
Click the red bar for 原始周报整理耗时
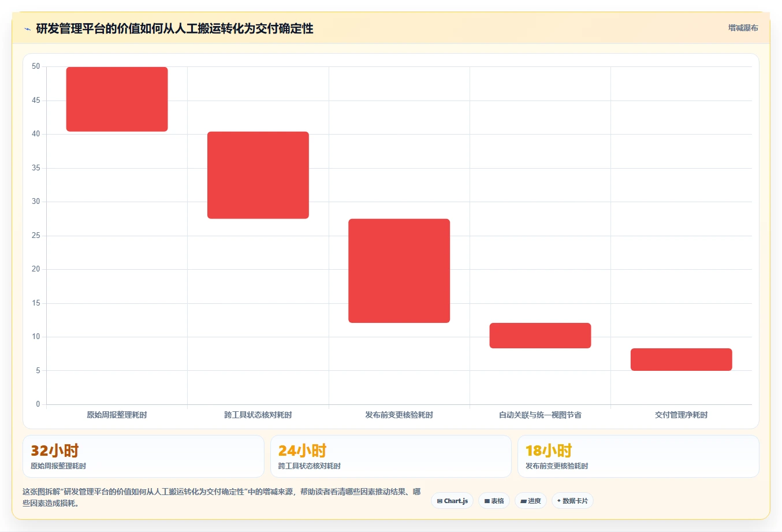click(x=117, y=99)
